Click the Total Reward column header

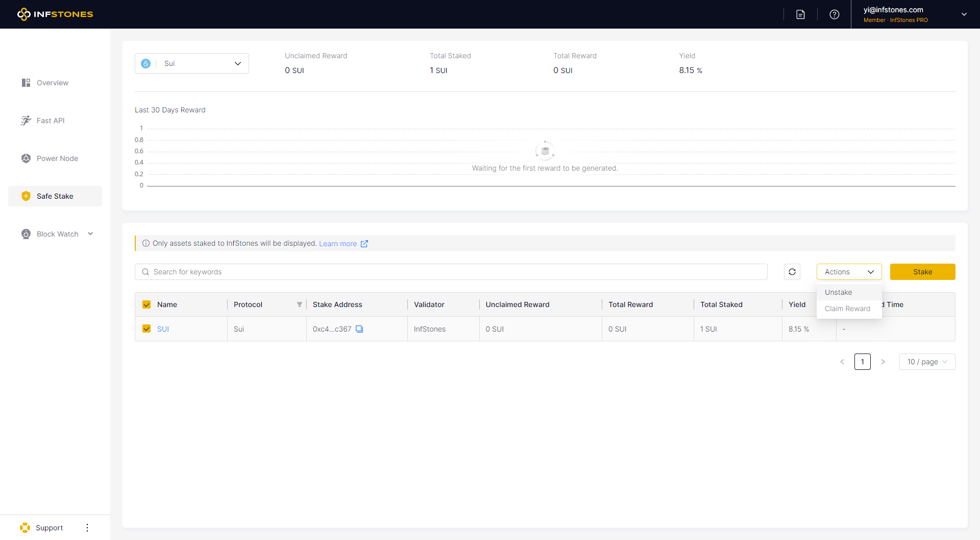pyautogui.click(x=631, y=304)
